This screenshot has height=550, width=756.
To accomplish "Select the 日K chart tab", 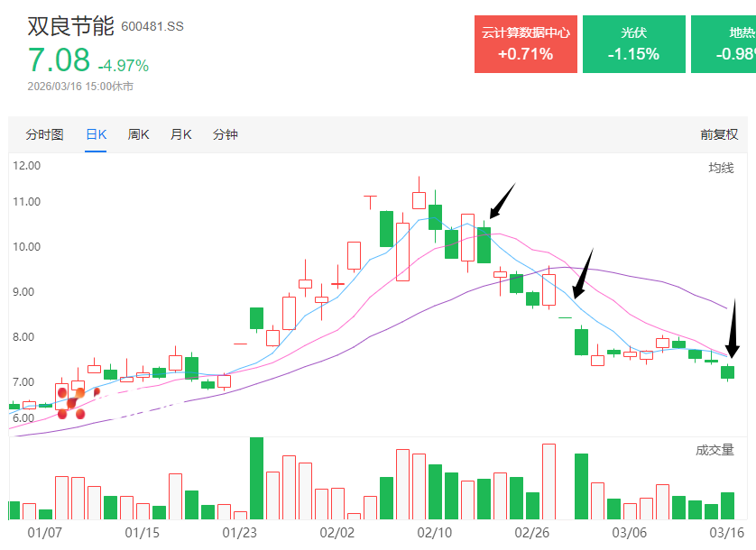I will point(96,134).
